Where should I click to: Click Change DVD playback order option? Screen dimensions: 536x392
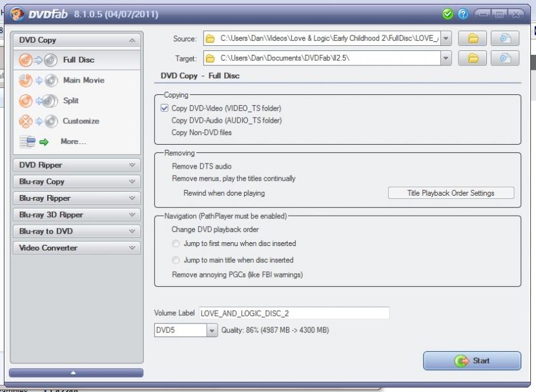[x=215, y=229]
